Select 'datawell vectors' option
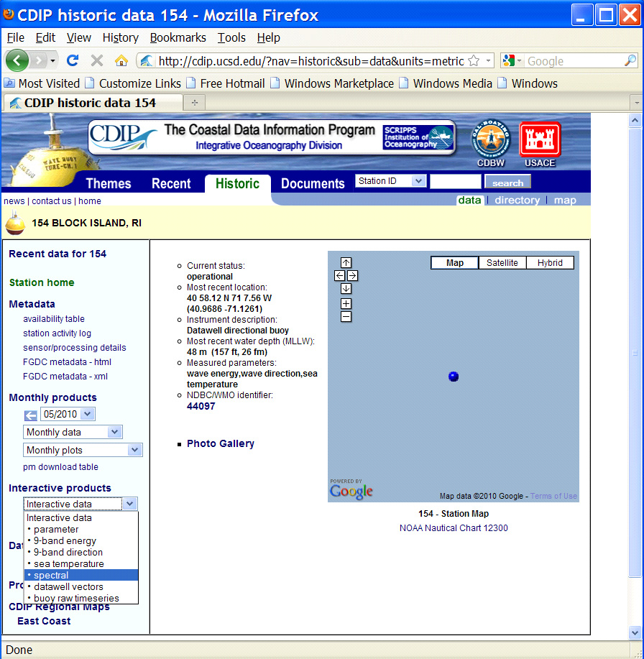The image size is (644, 659). tap(81, 586)
